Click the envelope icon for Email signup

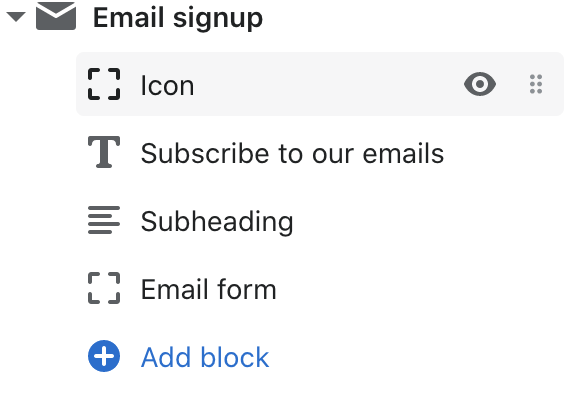click(56, 16)
